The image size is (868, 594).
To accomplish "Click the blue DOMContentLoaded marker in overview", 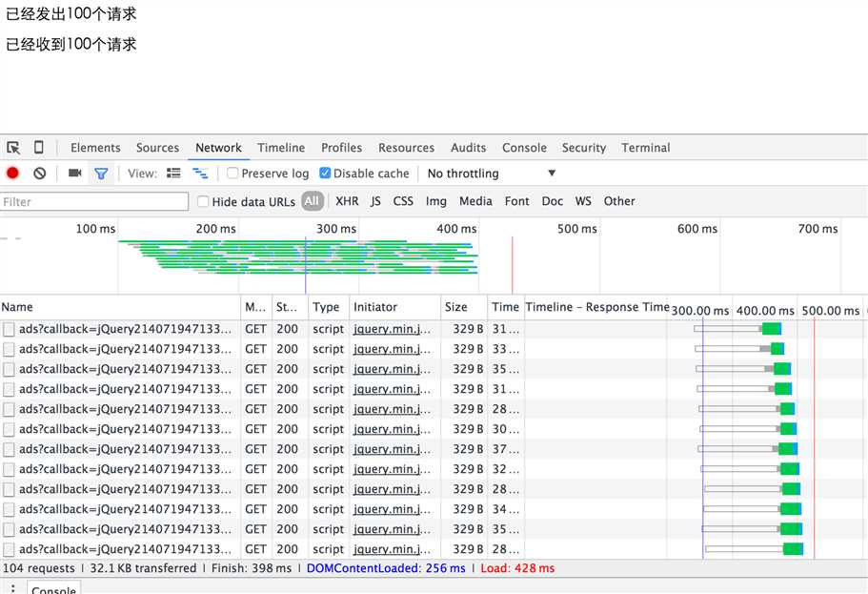I will [306, 265].
